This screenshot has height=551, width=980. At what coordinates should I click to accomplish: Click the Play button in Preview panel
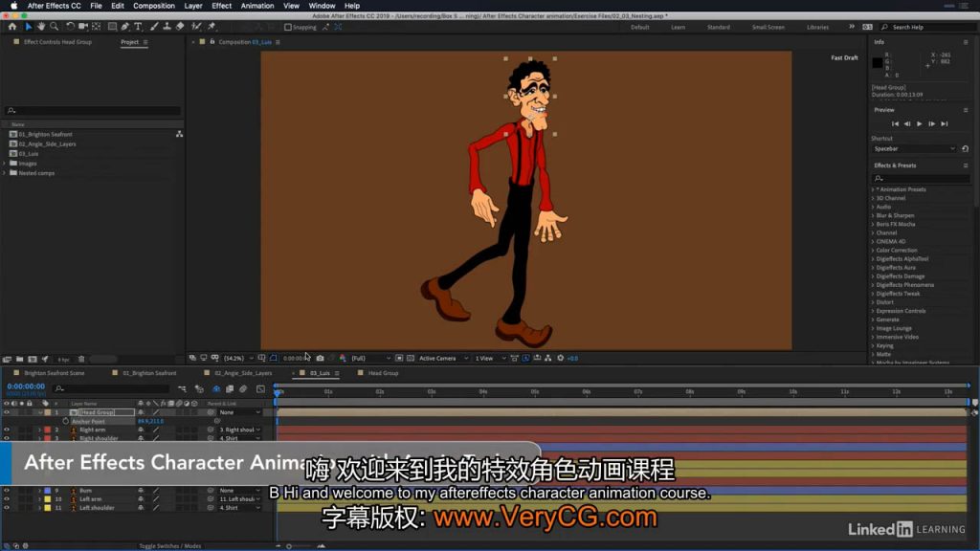[x=920, y=123]
